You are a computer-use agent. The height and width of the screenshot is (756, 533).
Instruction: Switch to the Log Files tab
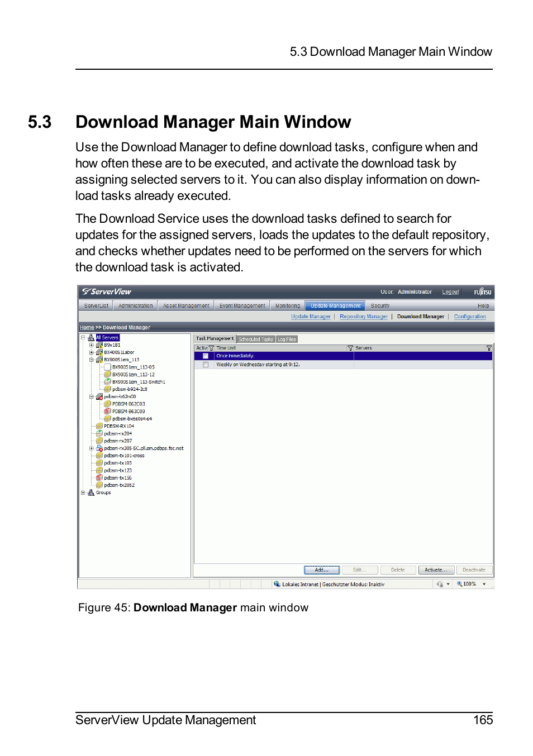[287, 339]
